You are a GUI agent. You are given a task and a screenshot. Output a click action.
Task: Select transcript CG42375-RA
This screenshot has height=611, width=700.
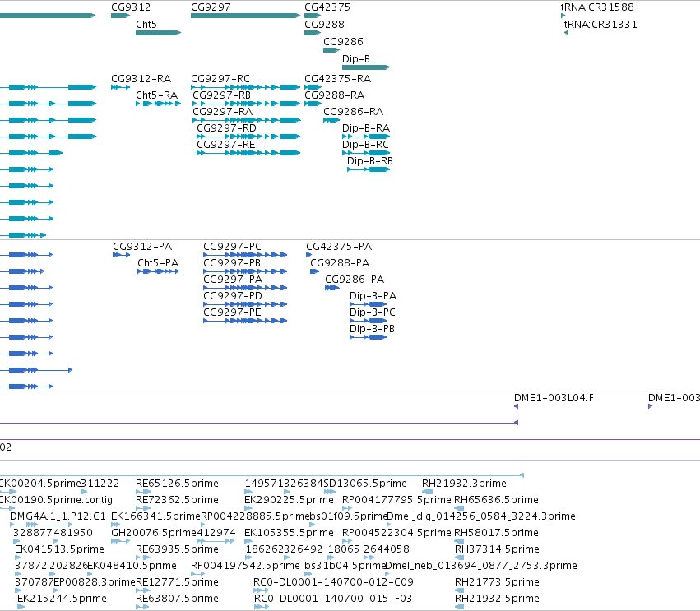click(x=313, y=87)
